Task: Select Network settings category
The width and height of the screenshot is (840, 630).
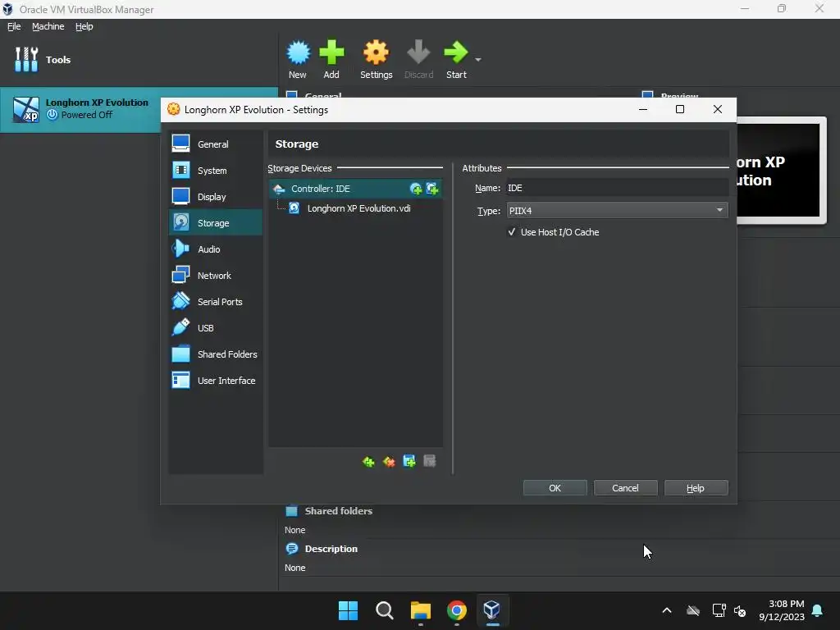Action: (x=216, y=276)
